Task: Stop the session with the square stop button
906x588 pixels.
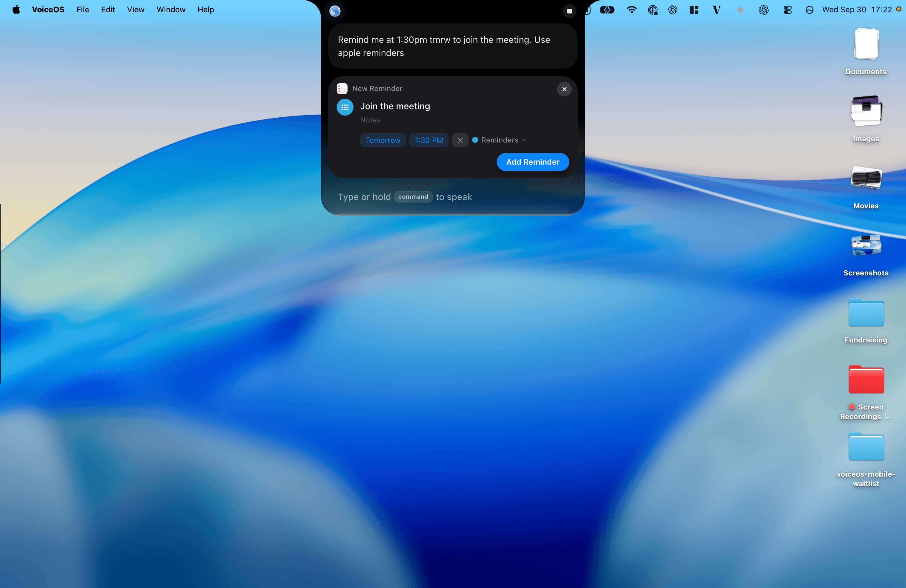Action: click(569, 11)
